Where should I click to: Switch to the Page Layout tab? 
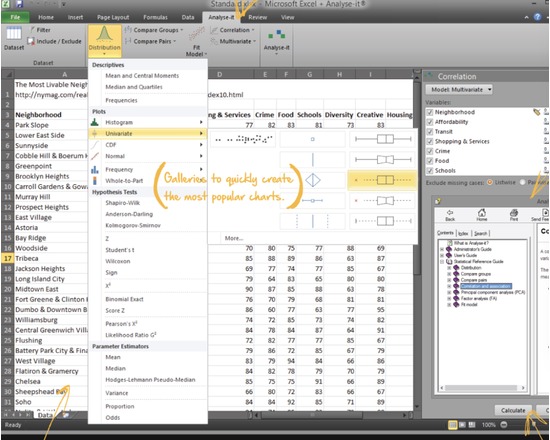click(113, 17)
